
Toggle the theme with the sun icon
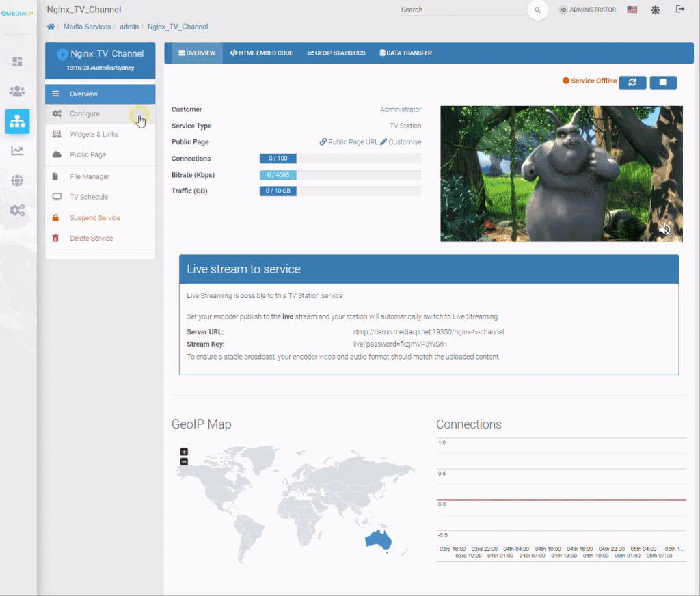656,10
